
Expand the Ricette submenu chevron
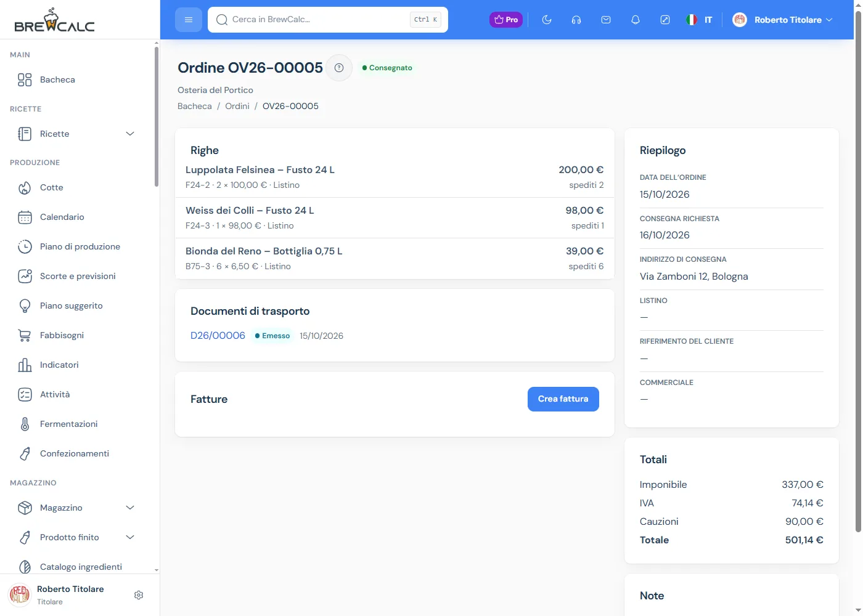pos(130,134)
